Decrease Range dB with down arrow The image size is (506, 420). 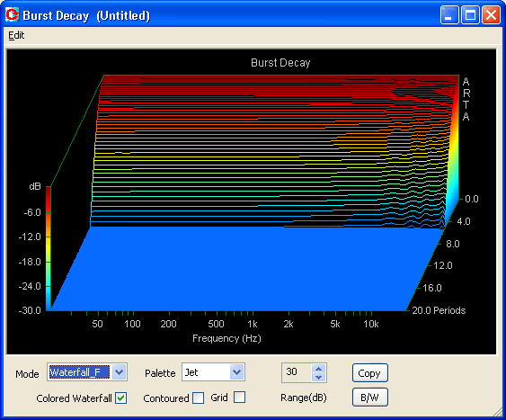(318, 377)
